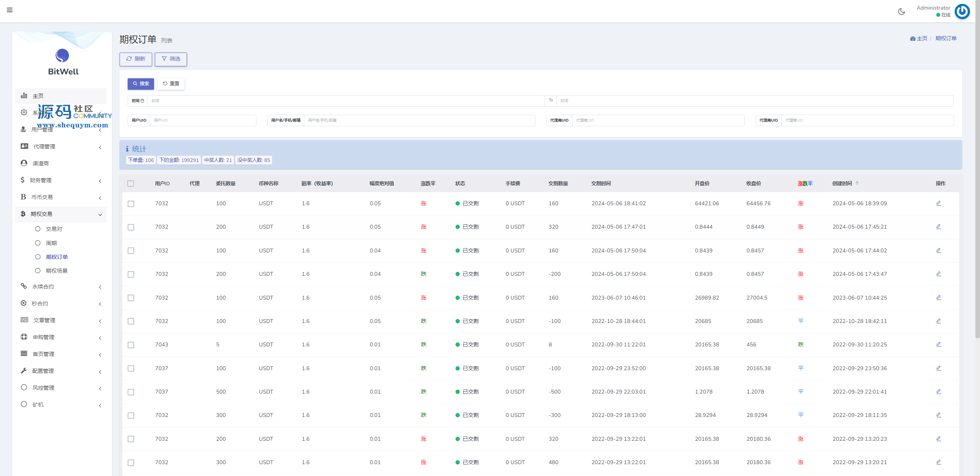
Task: Tick checkbox for order settled 2024-05-06 18:41:02
Action: point(131,204)
